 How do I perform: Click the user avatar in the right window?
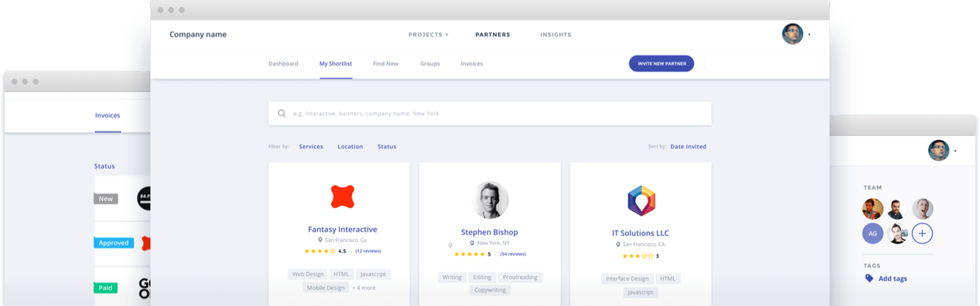pyautogui.click(x=938, y=151)
